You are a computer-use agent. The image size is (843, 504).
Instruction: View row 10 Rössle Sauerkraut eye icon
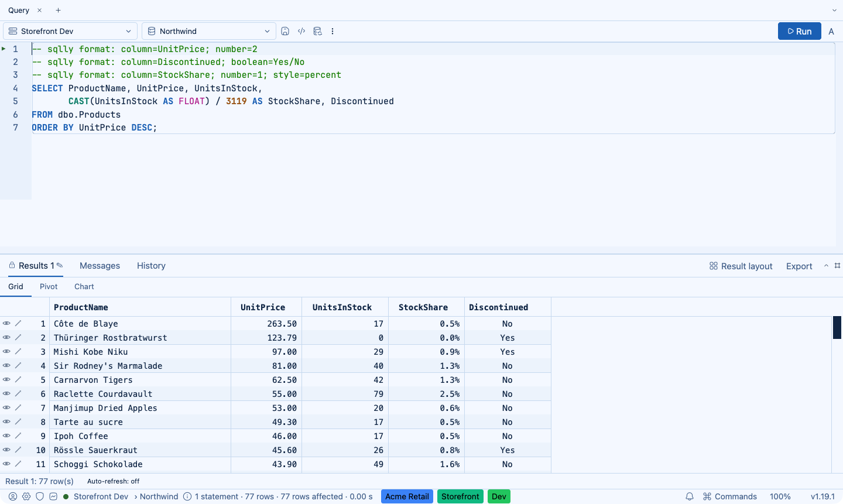[x=6, y=450]
